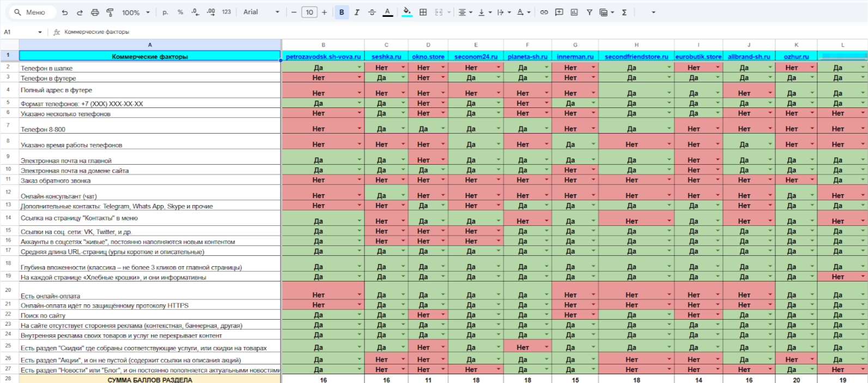Click the Insert link icon
This screenshot has width=868, height=383.
[x=544, y=12]
